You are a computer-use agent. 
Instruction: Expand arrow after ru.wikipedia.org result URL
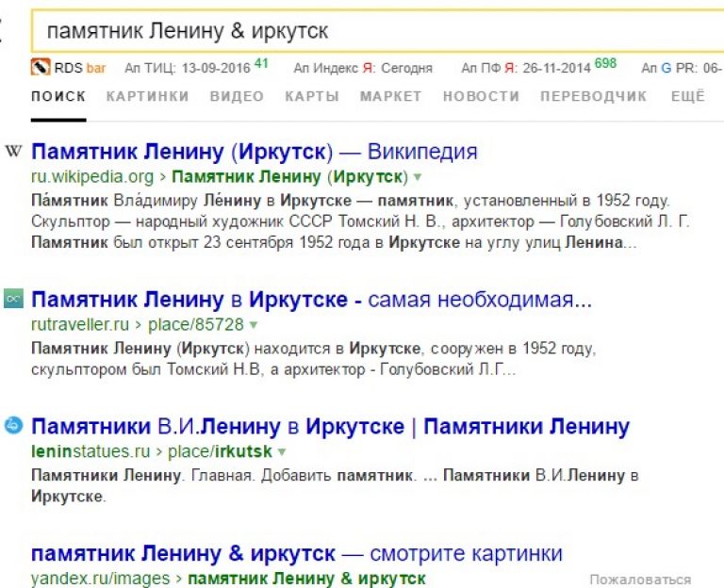coord(418,177)
